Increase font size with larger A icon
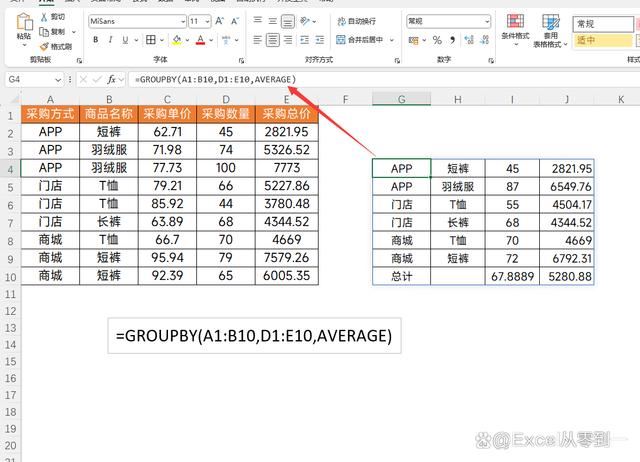The height and width of the screenshot is (462, 640). (220, 21)
